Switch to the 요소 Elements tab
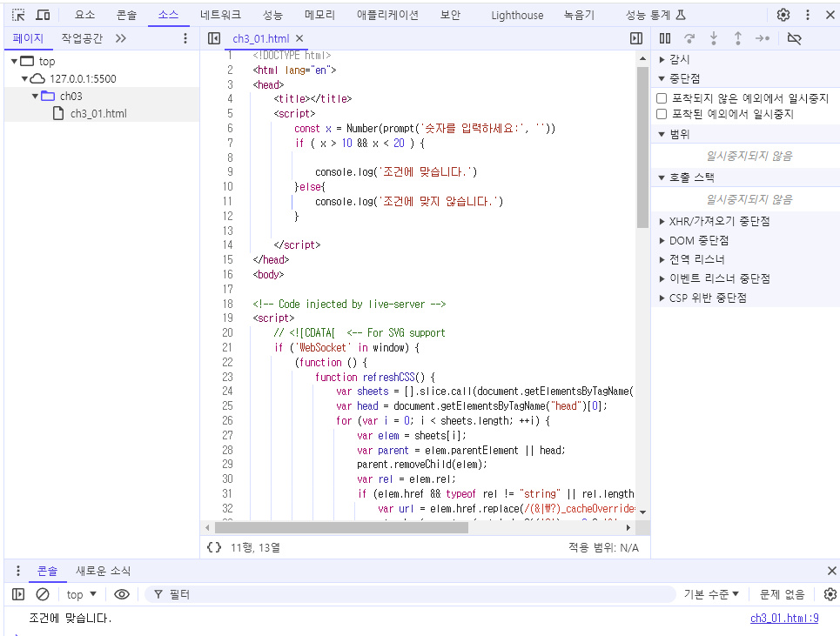This screenshot has height=636, width=840. pyautogui.click(x=85, y=15)
